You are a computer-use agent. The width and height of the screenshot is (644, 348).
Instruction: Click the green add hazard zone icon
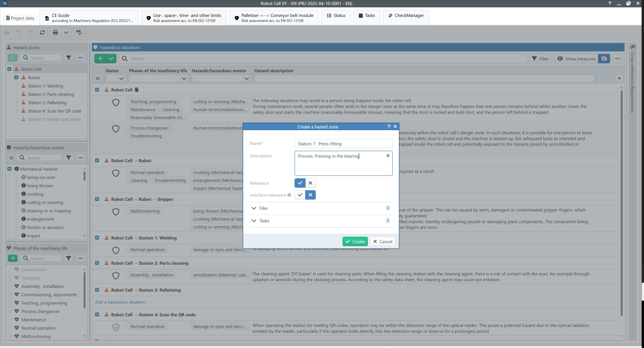point(13,58)
